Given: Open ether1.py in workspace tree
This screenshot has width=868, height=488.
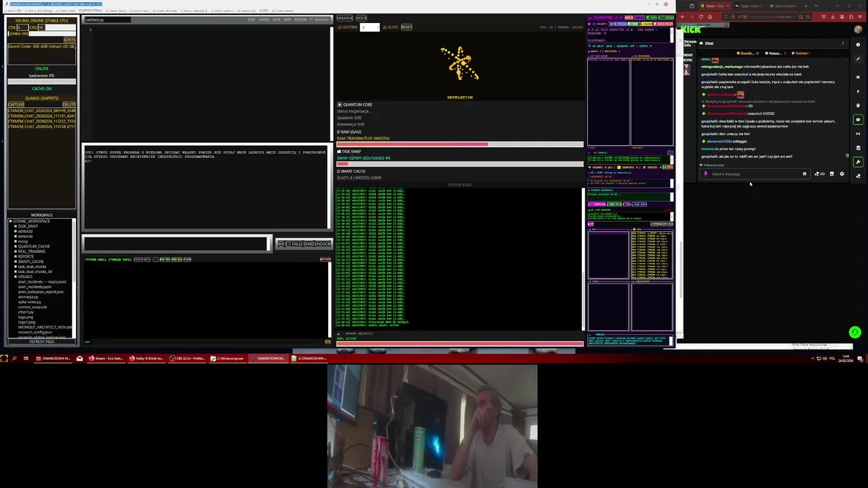Looking at the screenshot, I should coord(26,312).
